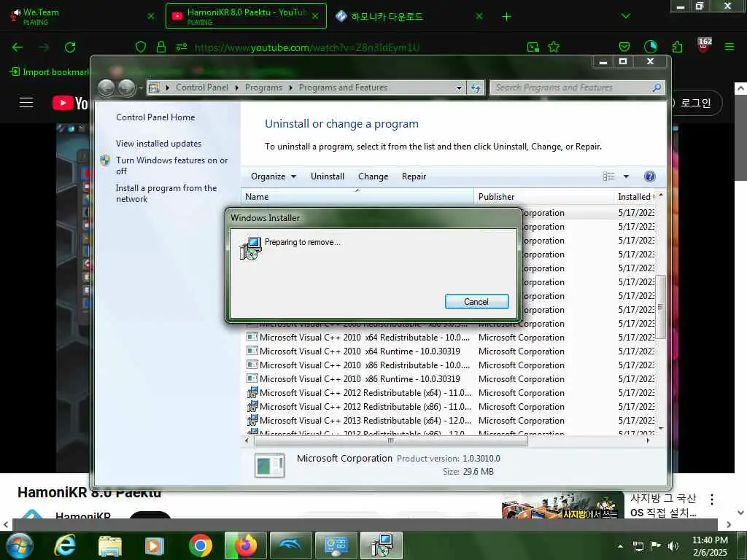The width and height of the screenshot is (747, 560).
Task: Go forward in the Control Panel window
Action: point(126,87)
